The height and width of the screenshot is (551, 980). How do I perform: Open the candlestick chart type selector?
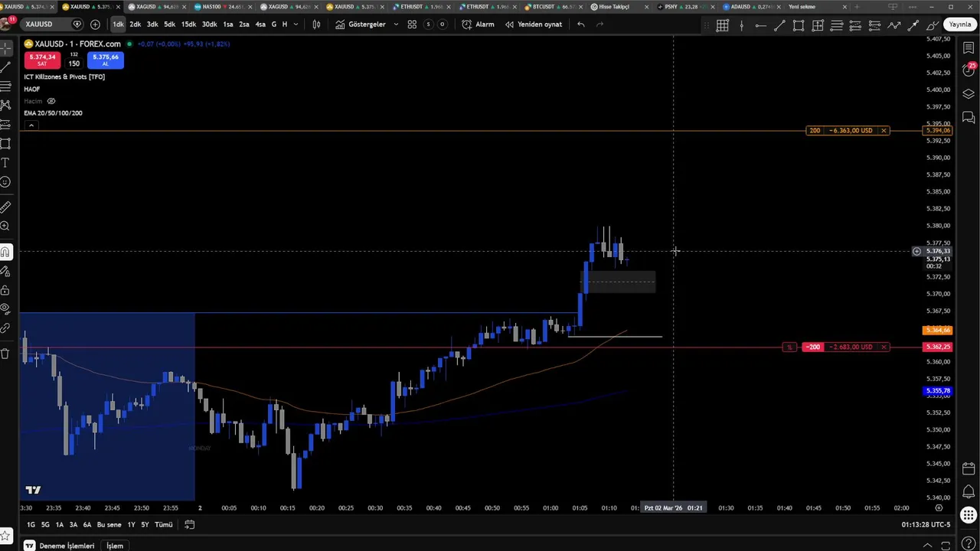point(316,24)
